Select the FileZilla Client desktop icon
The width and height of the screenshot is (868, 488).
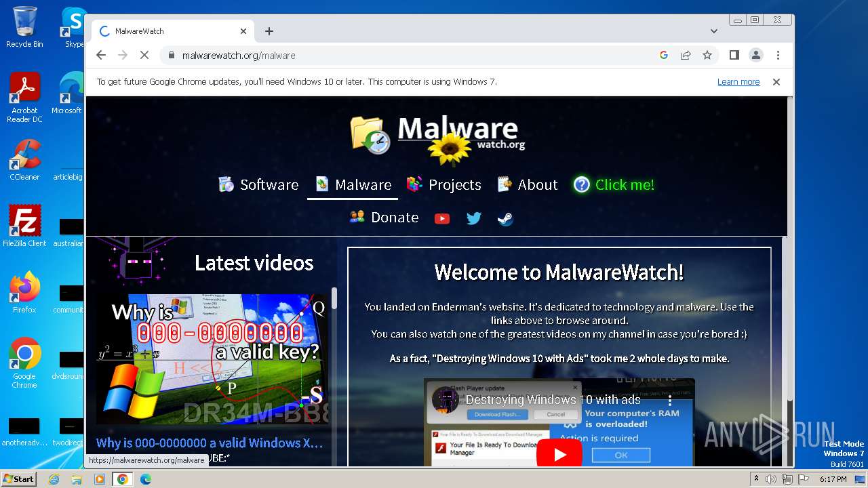[24, 226]
